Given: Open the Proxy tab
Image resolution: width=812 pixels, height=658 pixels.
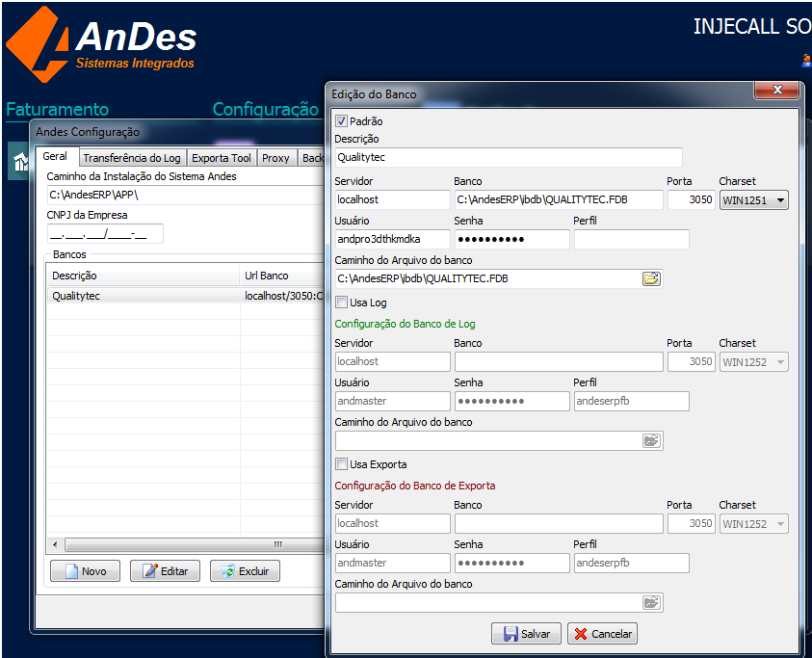Looking at the screenshot, I should click(x=276, y=158).
